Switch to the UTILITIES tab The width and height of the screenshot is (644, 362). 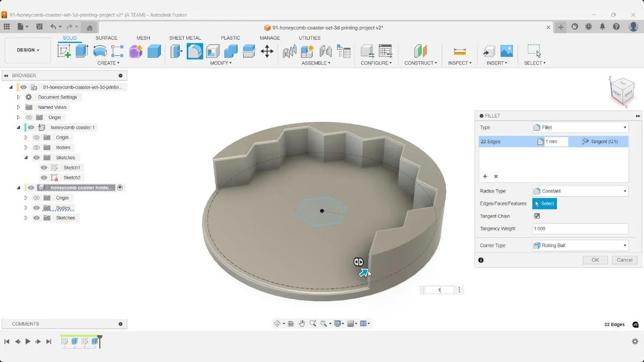[310, 38]
